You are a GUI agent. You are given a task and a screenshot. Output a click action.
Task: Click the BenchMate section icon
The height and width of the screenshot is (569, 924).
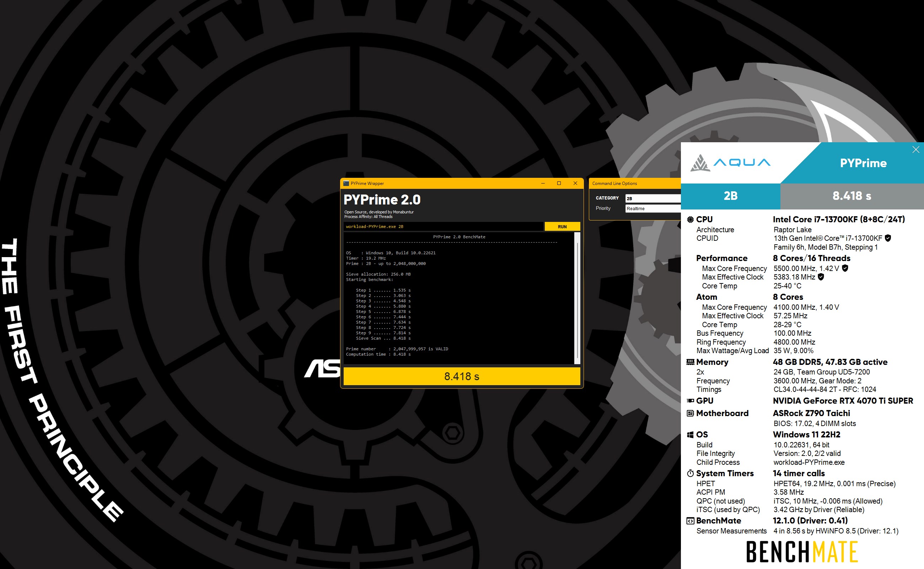pyautogui.click(x=691, y=521)
